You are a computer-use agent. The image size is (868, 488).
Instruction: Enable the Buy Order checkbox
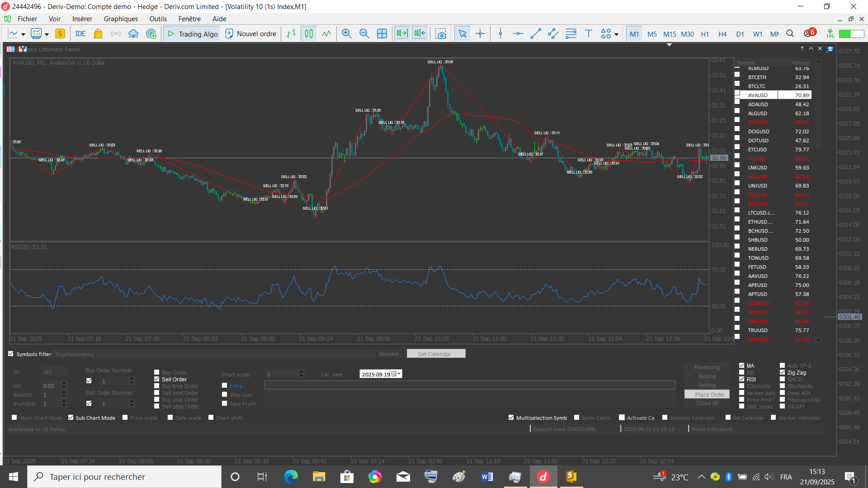pyautogui.click(x=157, y=373)
